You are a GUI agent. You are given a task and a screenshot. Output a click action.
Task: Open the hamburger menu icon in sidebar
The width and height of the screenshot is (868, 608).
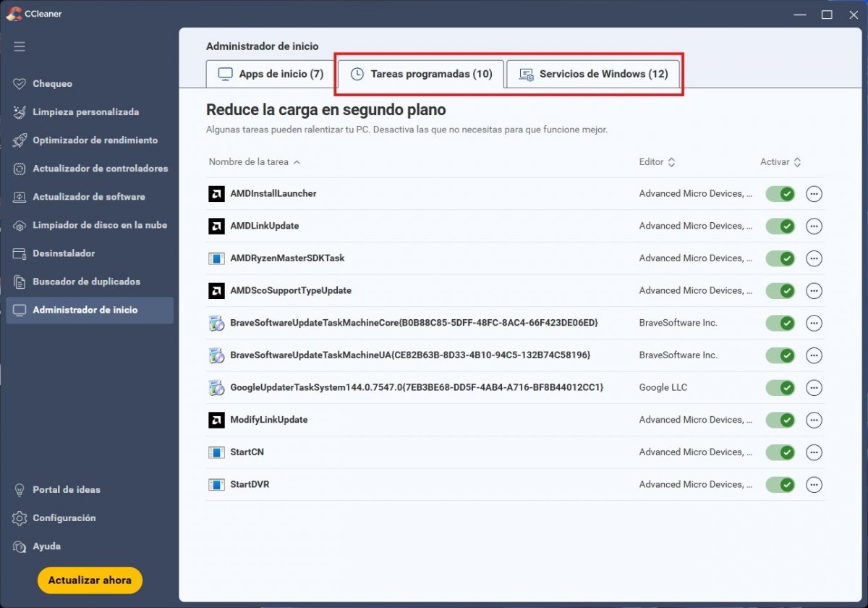pos(20,46)
